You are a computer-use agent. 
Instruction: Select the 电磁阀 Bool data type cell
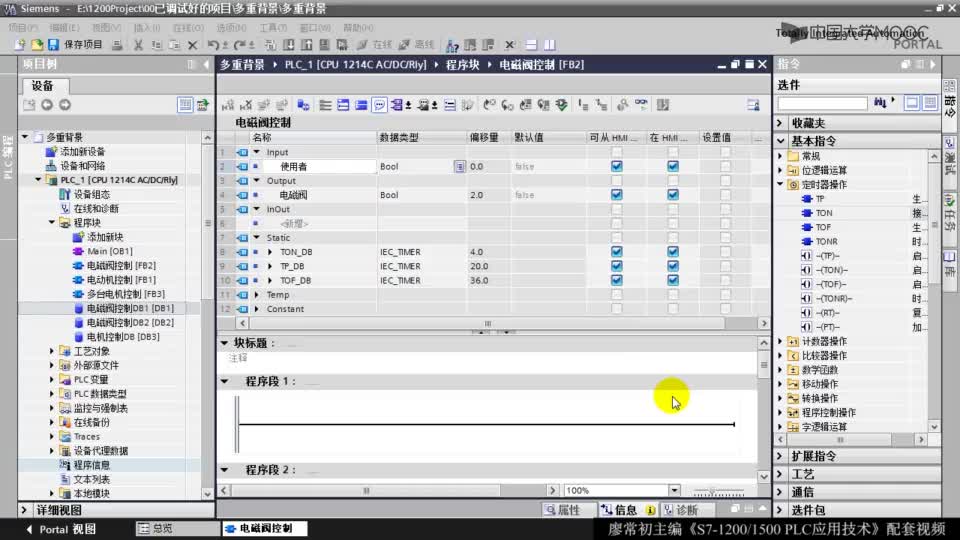422,195
